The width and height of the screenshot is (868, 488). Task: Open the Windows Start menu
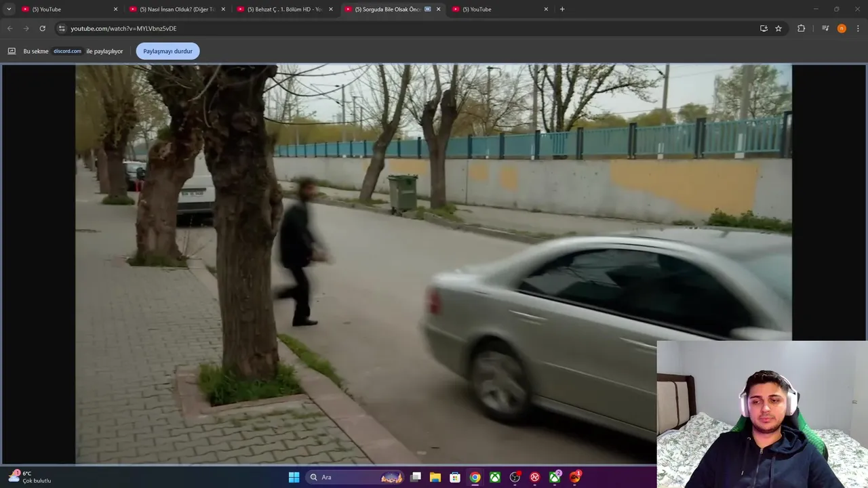(294, 477)
